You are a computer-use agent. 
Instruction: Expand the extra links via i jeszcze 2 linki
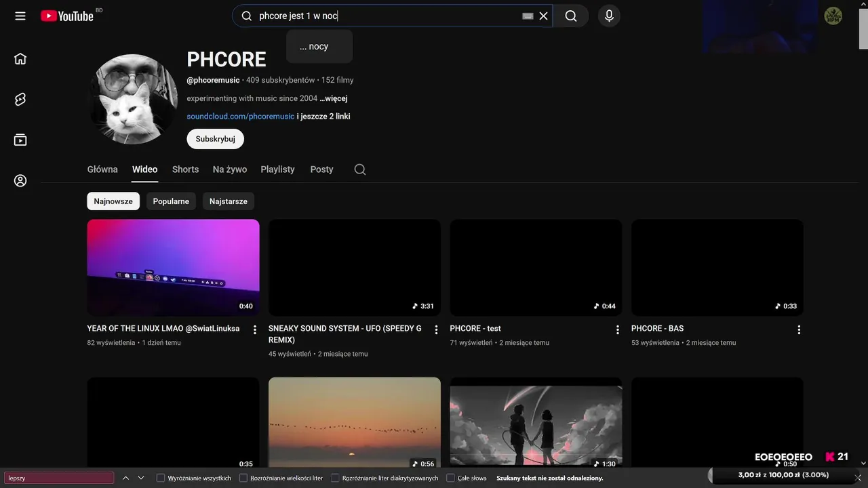pos(323,117)
